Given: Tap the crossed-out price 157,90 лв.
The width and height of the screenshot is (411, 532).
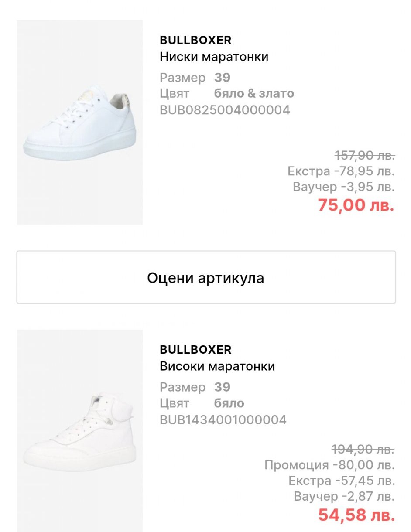Looking at the screenshot, I should tap(365, 155).
